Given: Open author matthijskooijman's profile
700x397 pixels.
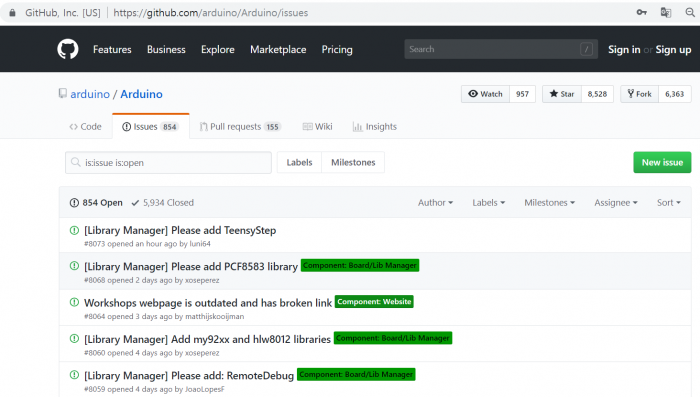Looking at the screenshot, I should point(214,317).
